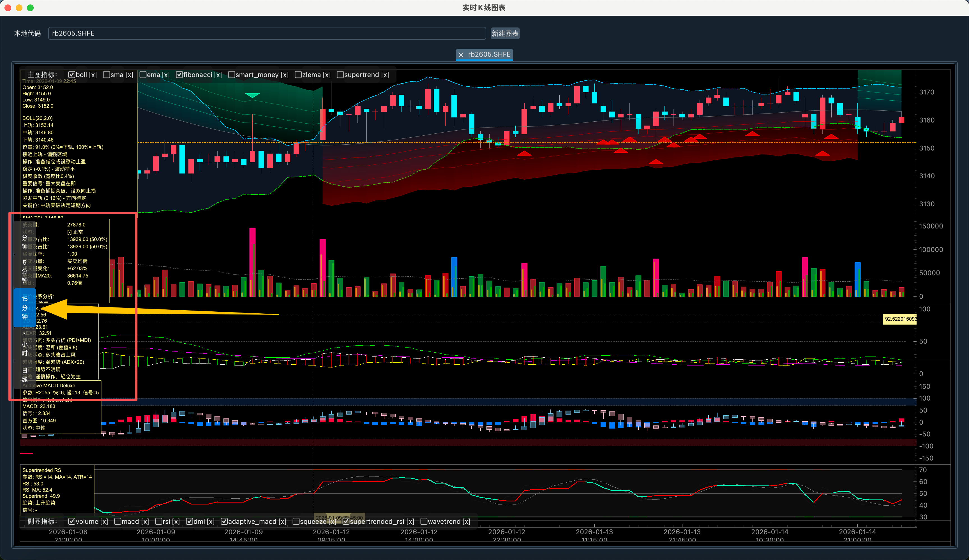Disable the dmi sub-indicator checkbox

(x=190, y=522)
